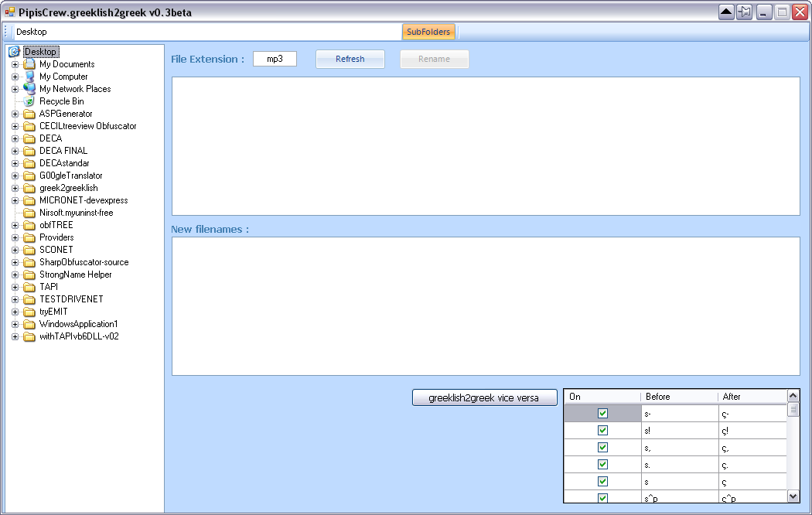Expand the SCONET folder node
Screen dimensions: 812x515
[15, 250]
